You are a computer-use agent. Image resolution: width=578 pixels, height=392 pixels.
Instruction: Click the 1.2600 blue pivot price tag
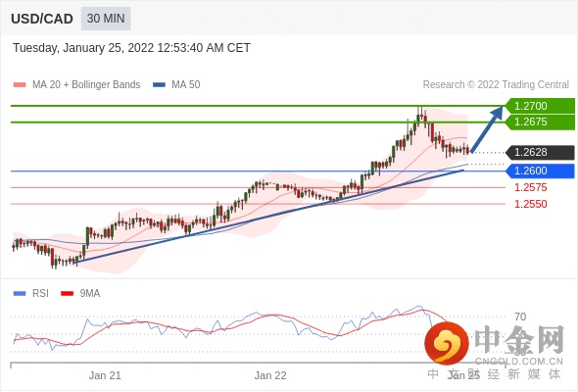[x=540, y=171]
